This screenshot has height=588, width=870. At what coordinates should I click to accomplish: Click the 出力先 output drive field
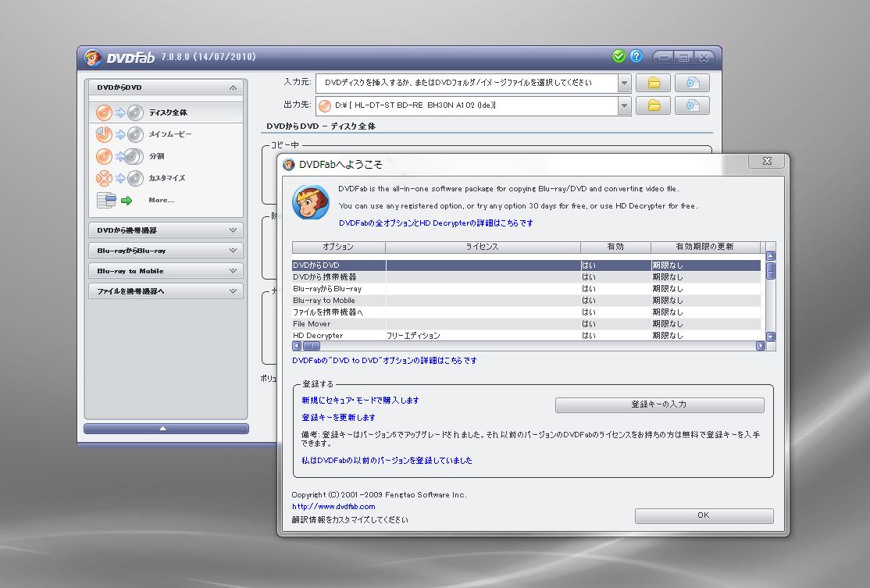point(466,105)
